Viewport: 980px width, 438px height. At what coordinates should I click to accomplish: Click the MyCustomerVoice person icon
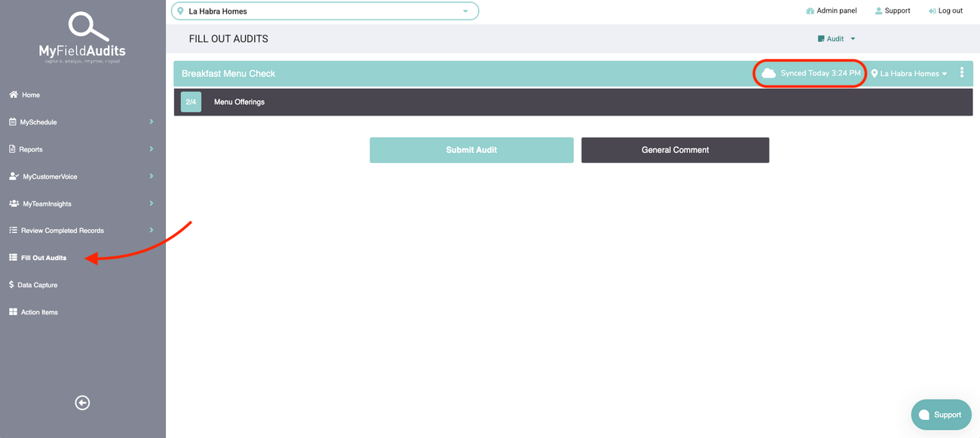click(14, 176)
